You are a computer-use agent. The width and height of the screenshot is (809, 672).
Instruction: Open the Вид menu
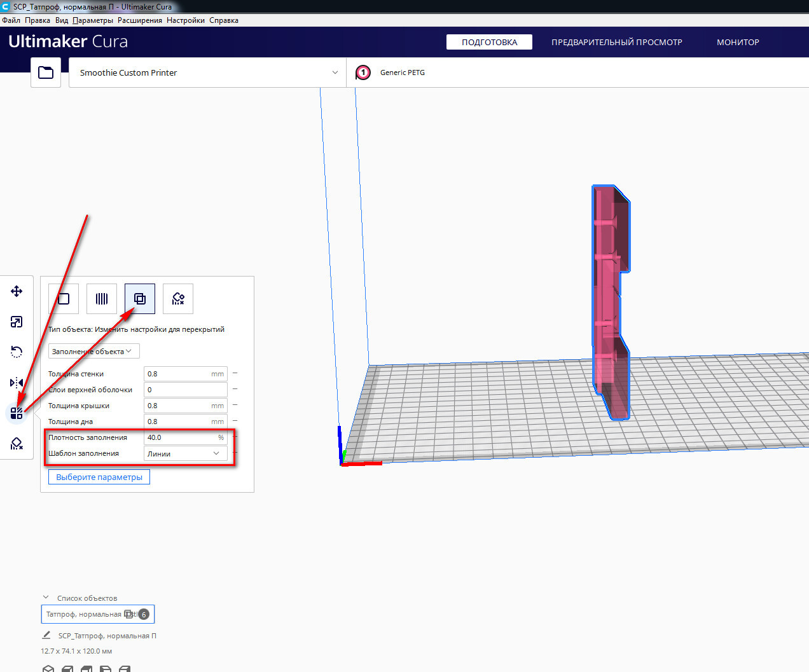(x=62, y=20)
